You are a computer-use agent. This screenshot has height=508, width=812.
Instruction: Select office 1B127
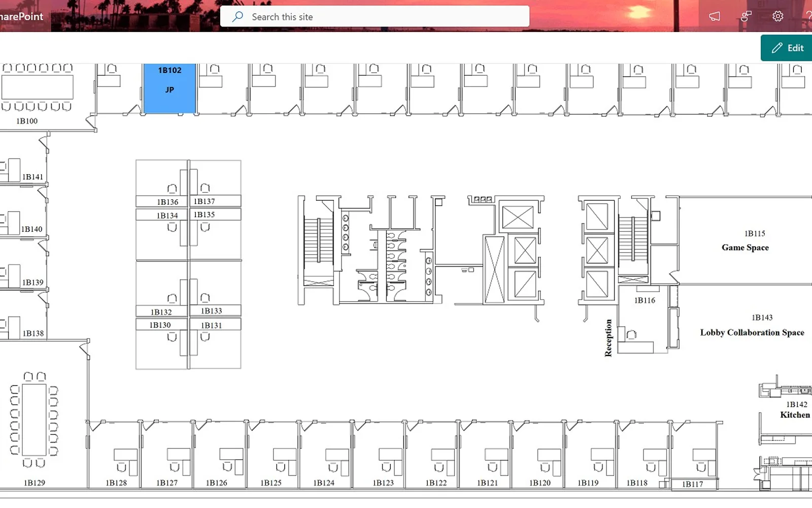point(167,483)
